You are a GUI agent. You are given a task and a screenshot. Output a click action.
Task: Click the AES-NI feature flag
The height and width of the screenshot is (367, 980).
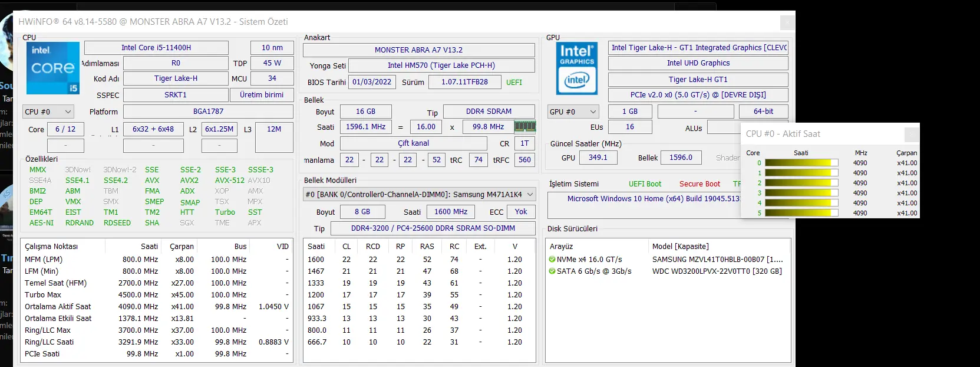tap(41, 223)
